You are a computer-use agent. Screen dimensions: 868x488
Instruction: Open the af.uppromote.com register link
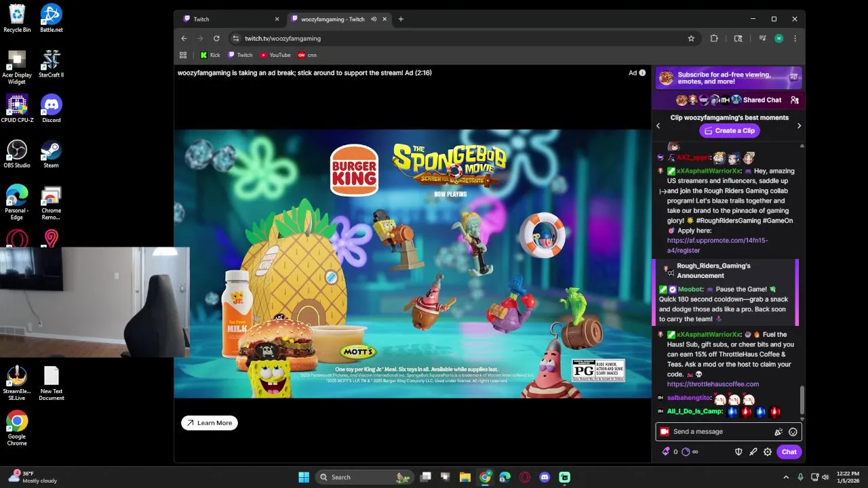717,245
